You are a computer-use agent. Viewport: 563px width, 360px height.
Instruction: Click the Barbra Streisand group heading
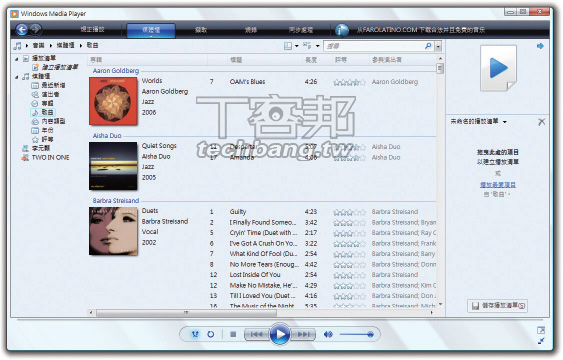116,201
